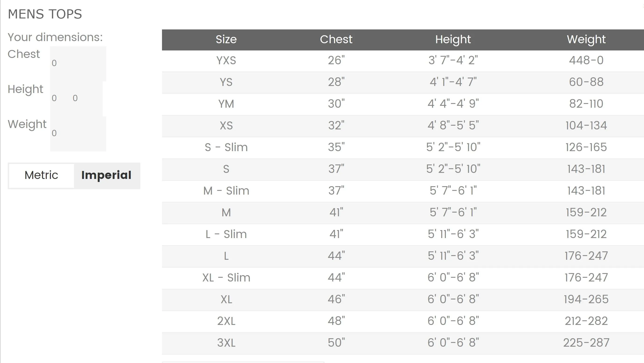Select the M - Slim size row
Image resolution: width=644 pixels, height=363 pixels.
pos(403,191)
